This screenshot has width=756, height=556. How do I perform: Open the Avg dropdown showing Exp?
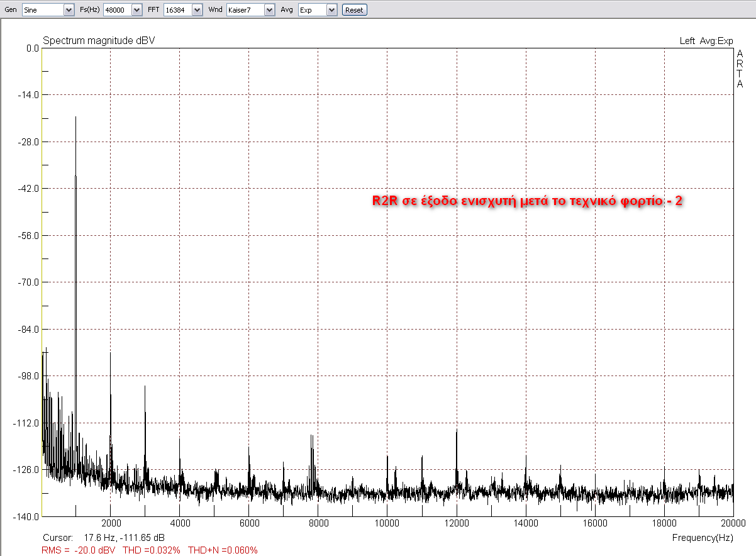332,9
